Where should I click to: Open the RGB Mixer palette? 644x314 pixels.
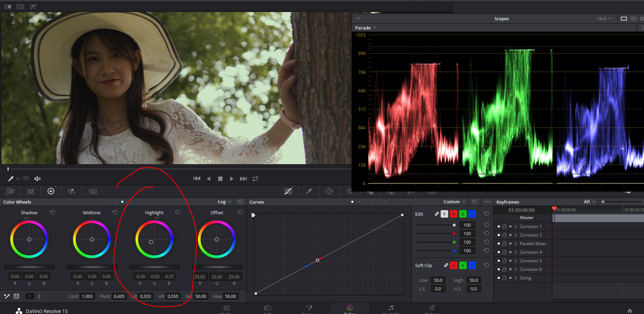click(x=72, y=191)
